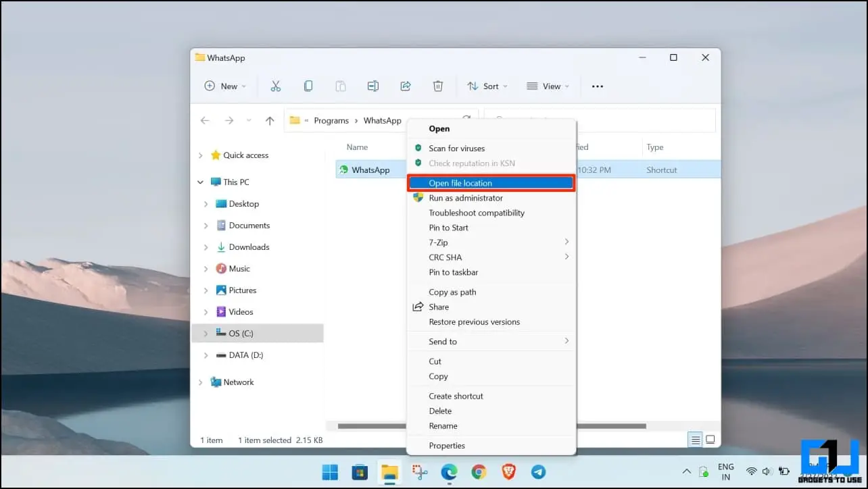Click the Rename icon in toolbar
This screenshot has height=489, width=868.
pos(373,86)
